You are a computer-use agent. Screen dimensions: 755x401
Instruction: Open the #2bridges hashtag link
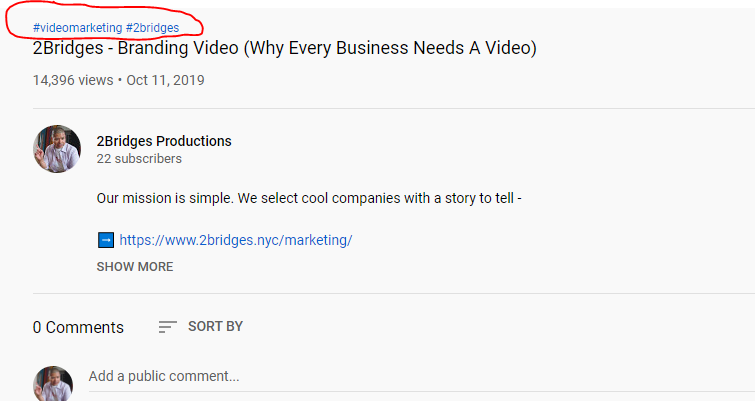tap(152, 28)
